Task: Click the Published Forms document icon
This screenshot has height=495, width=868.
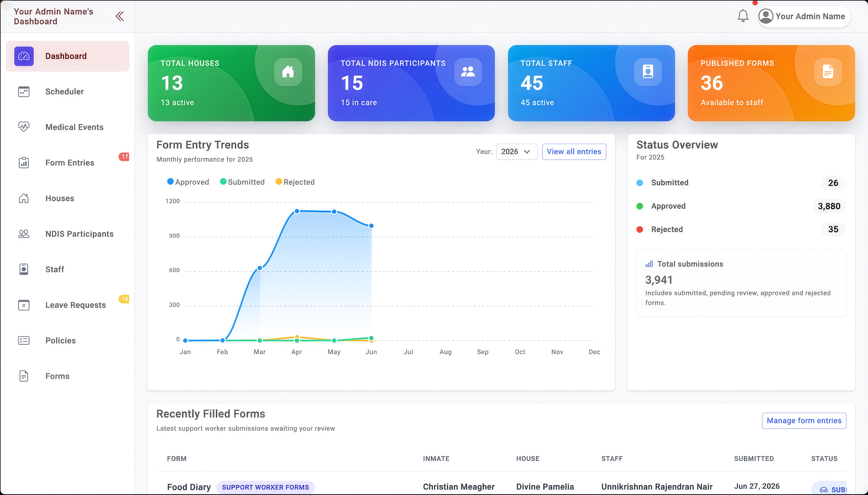Action: pos(828,72)
